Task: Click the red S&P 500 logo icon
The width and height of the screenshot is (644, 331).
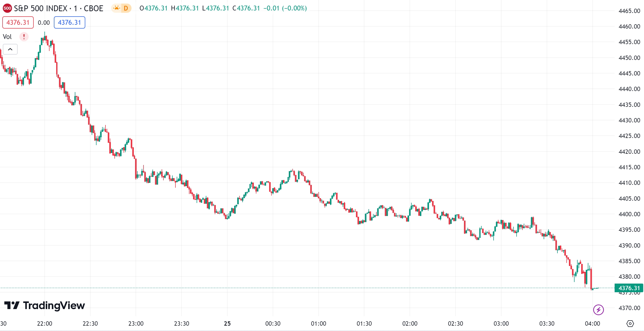Action: (x=7, y=8)
